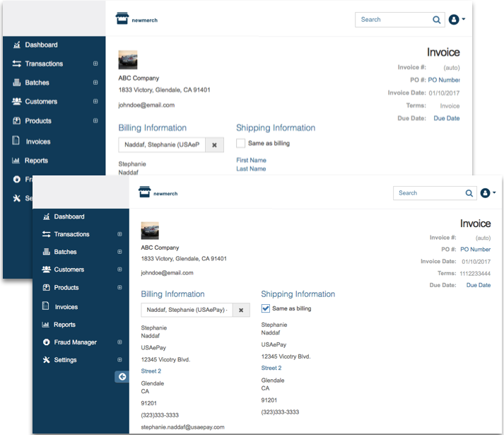Check the unchecked Same as billing checkbox
Screen dimensions: 504x435
[241, 143]
